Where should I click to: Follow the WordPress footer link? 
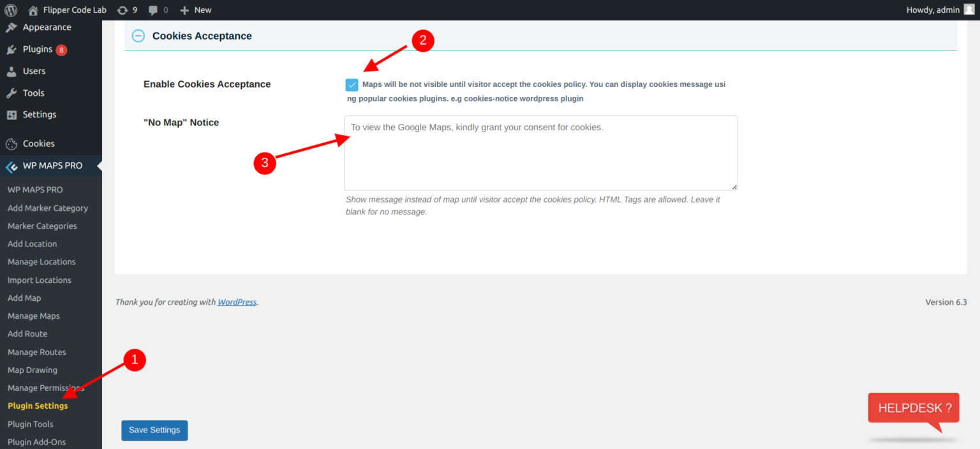tap(237, 301)
